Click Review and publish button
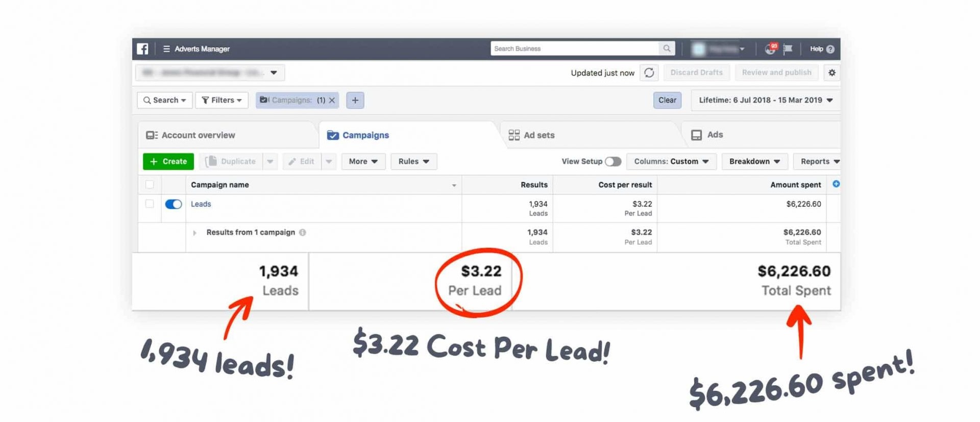This screenshot has width=980, height=422. coord(776,73)
